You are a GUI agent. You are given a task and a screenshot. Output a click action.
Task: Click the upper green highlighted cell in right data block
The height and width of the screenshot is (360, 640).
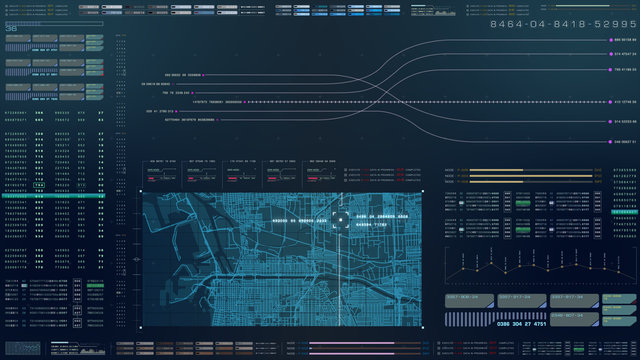coord(523,203)
